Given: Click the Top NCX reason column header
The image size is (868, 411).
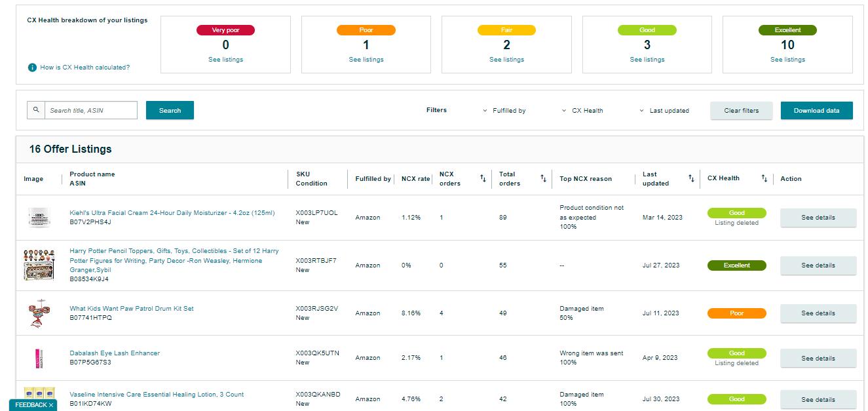Looking at the screenshot, I should coord(586,179).
